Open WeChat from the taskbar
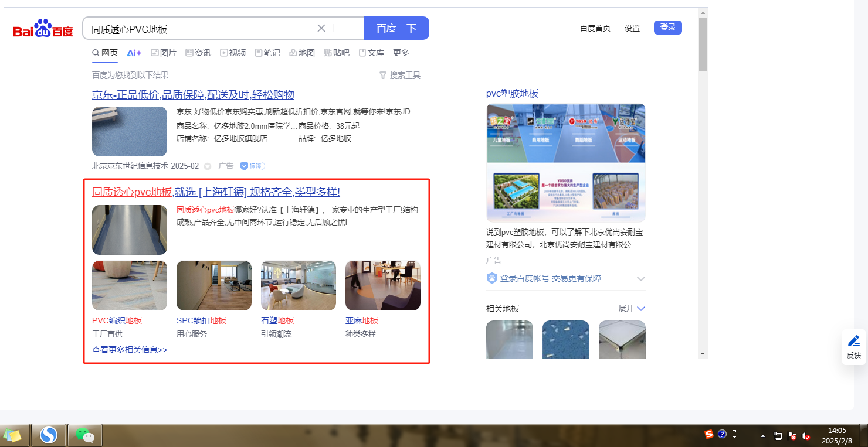Screen dimensions: 868x447 pyautogui.click(x=86, y=435)
